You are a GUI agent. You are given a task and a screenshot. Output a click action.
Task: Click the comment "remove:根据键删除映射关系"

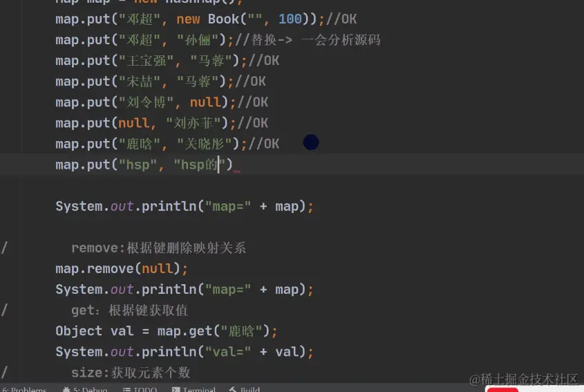tap(158, 248)
